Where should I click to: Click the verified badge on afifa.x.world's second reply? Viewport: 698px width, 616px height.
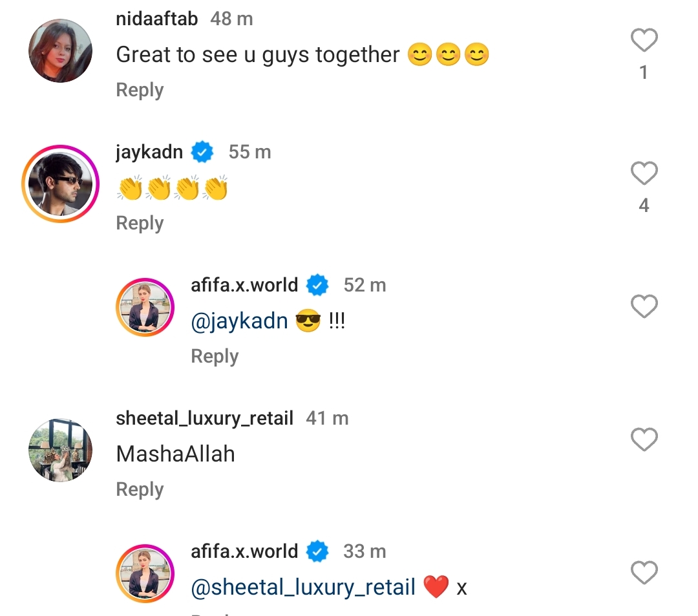pyautogui.click(x=317, y=551)
